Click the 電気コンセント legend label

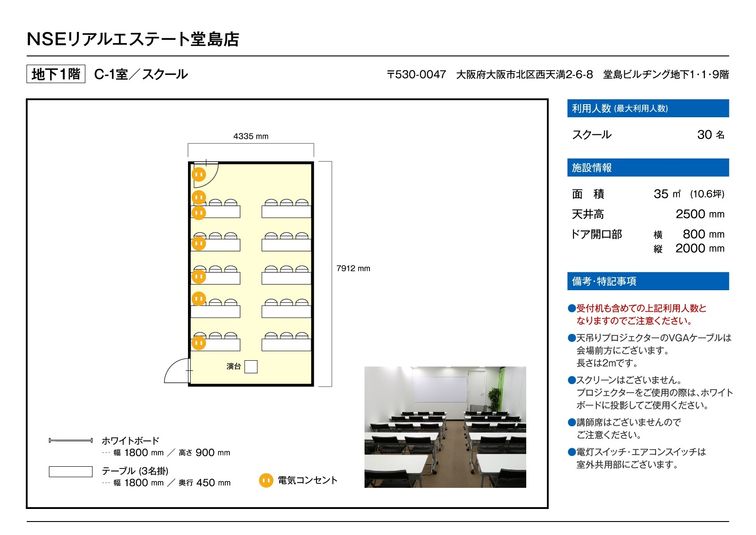(x=307, y=481)
